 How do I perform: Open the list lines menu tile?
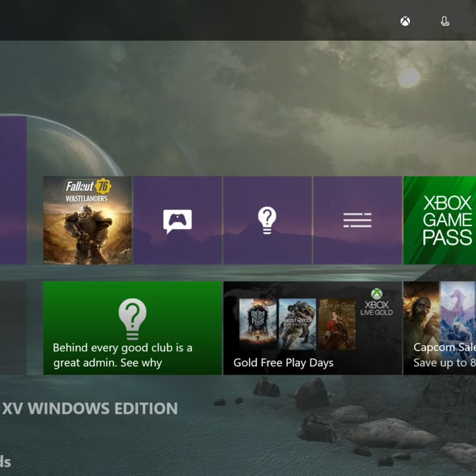pos(358,220)
